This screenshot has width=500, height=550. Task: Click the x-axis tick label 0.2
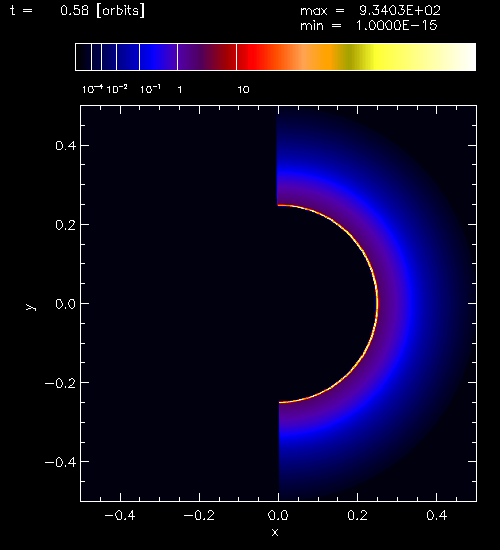tap(357, 515)
